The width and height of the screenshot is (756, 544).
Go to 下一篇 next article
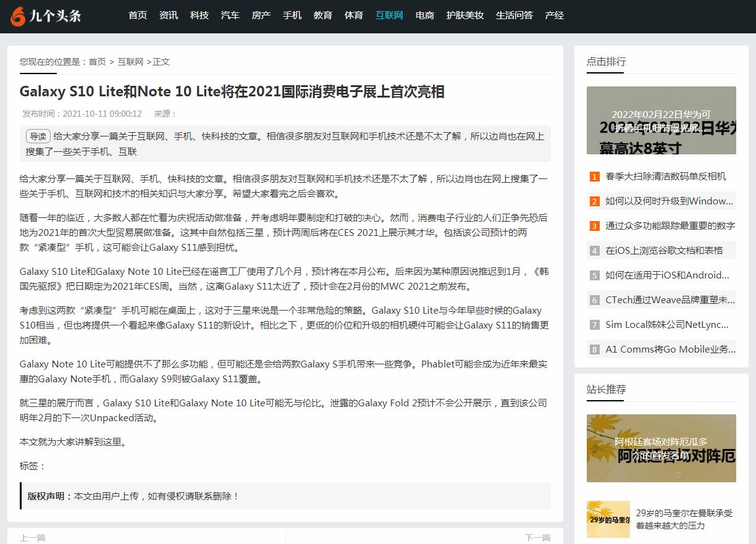click(x=537, y=538)
